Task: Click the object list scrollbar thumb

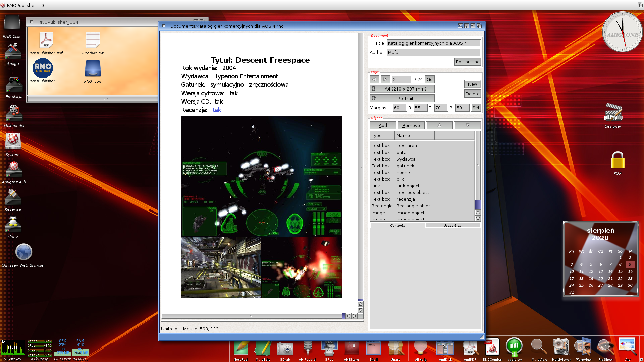Action: [478, 204]
